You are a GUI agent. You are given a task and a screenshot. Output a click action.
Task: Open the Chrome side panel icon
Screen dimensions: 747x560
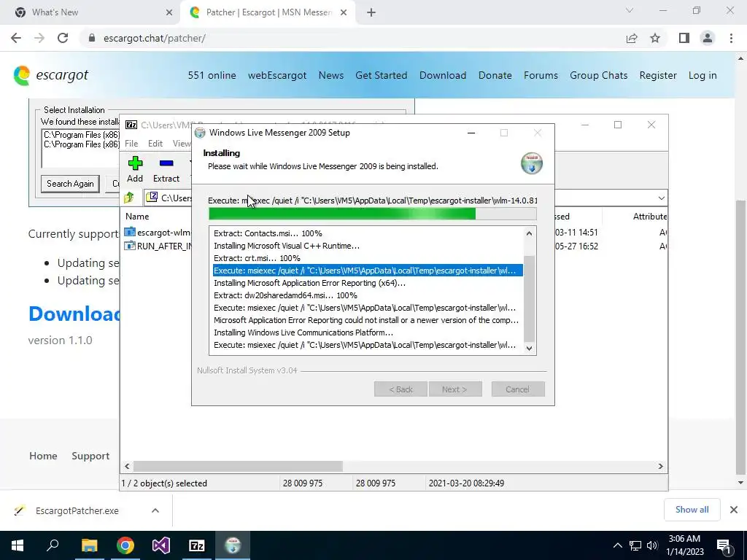tap(684, 38)
